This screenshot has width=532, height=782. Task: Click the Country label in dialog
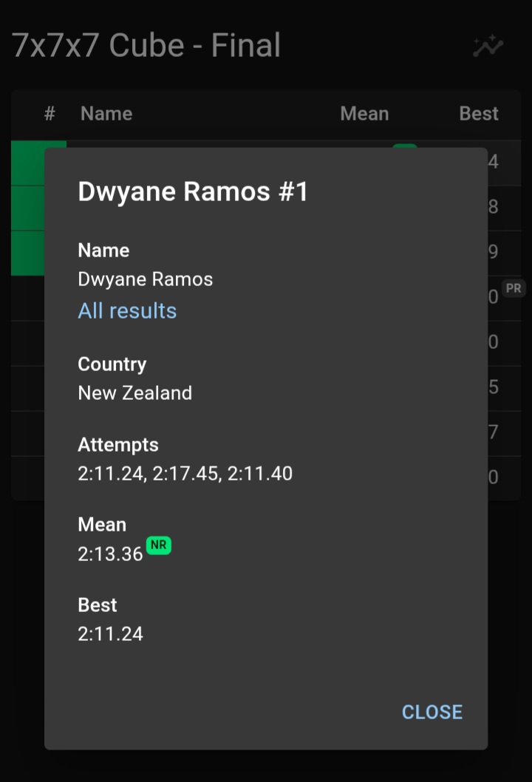(x=112, y=364)
